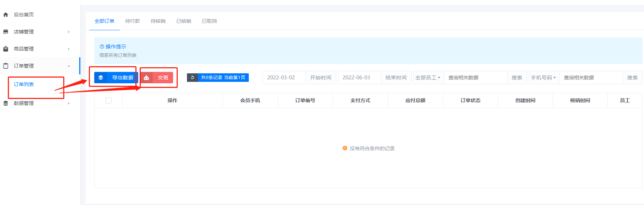Click the shopping bag icon beside 商品管理
The width and height of the screenshot is (644, 205).
pos(6,49)
